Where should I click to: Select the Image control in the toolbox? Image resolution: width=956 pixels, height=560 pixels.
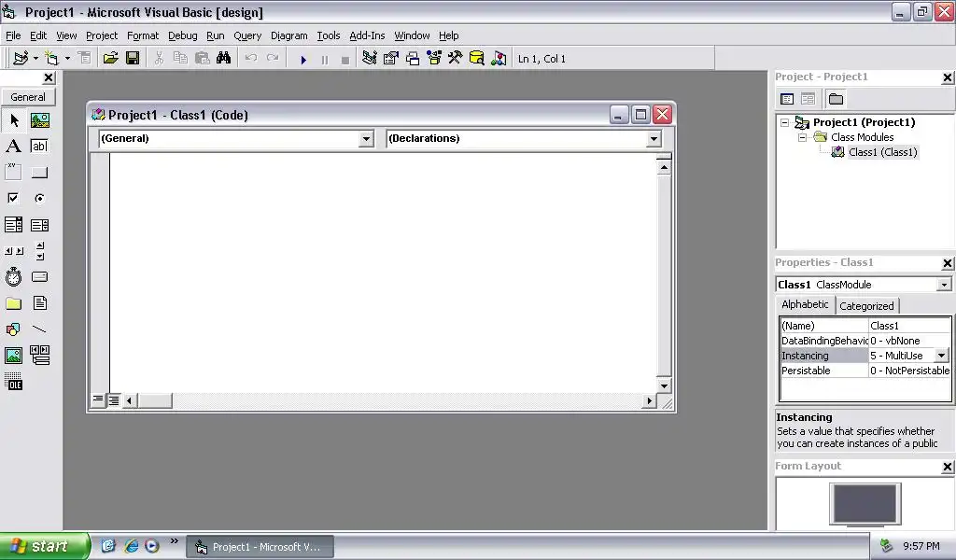[x=13, y=356]
